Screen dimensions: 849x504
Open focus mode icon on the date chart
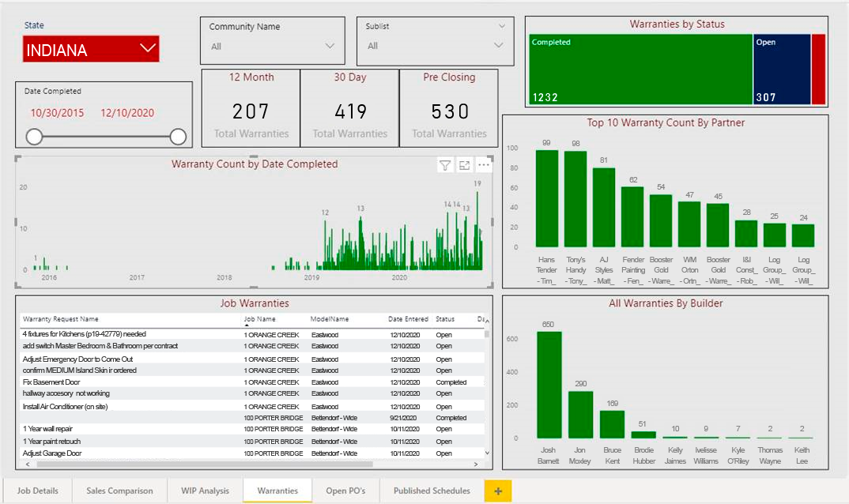[x=464, y=166]
